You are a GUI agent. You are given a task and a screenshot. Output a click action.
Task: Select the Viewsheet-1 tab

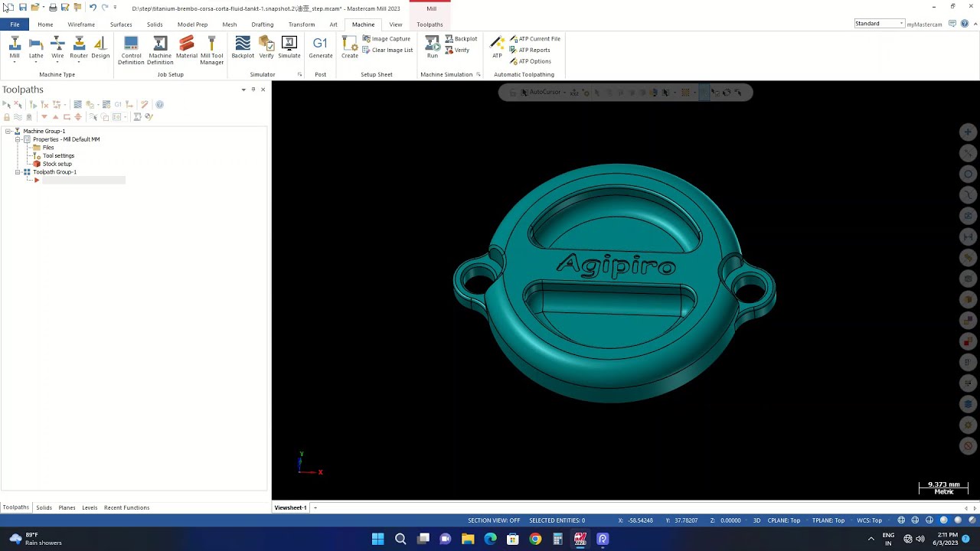(x=291, y=507)
